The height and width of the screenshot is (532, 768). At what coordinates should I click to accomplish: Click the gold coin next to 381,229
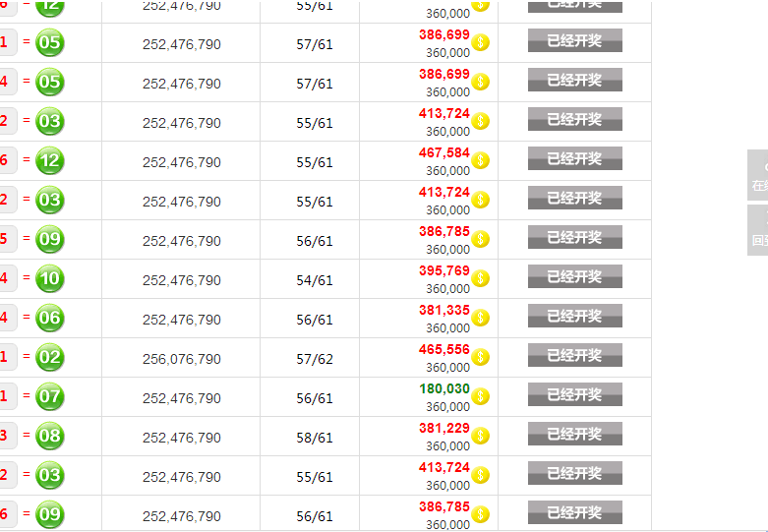click(x=481, y=436)
